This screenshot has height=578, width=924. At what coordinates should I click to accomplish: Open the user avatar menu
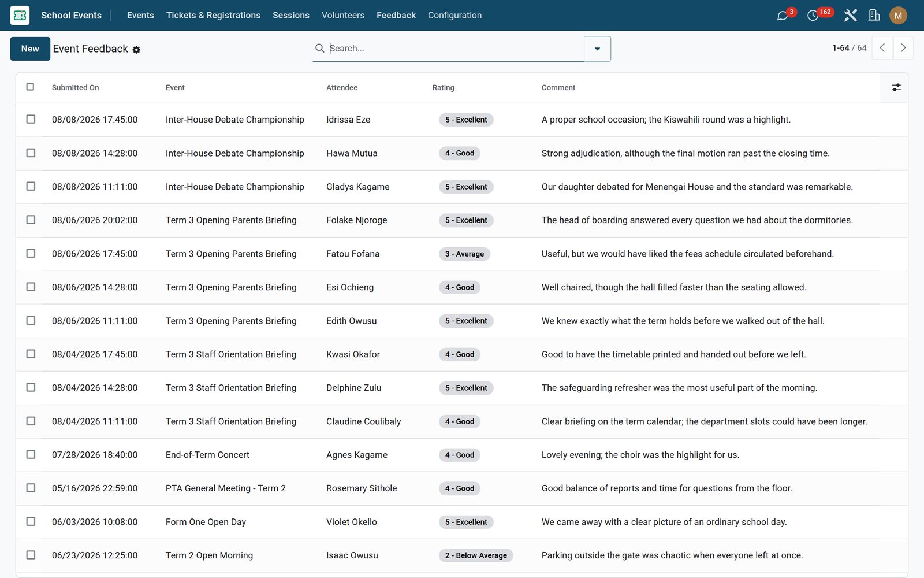[x=898, y=16]
